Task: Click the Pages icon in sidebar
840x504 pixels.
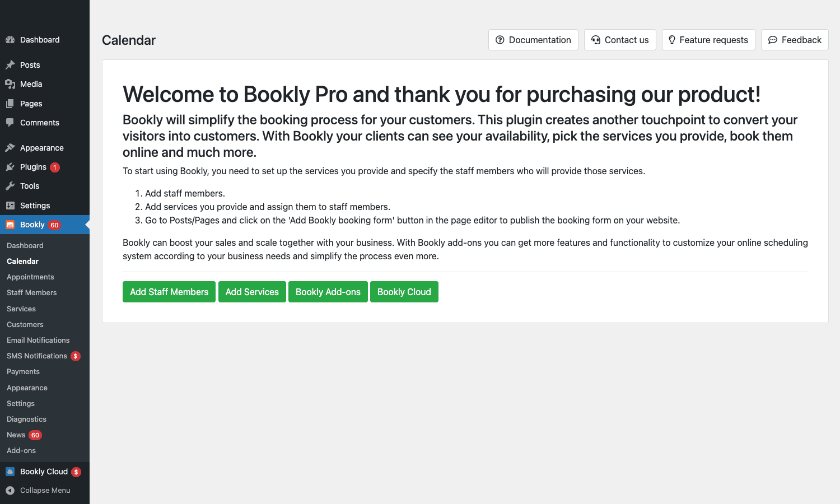Action: click(10, 104)
